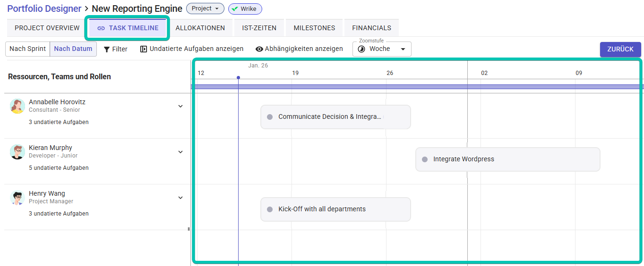Switch to the Allokationen tab
The image size is (644, 266).
click(x=200, y=28)
